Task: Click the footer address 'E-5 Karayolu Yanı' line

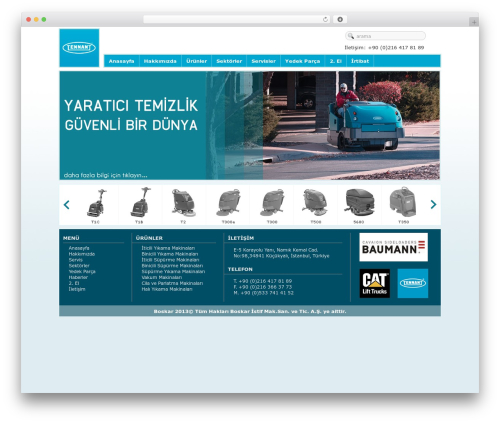Action: [x=276, y=250]
